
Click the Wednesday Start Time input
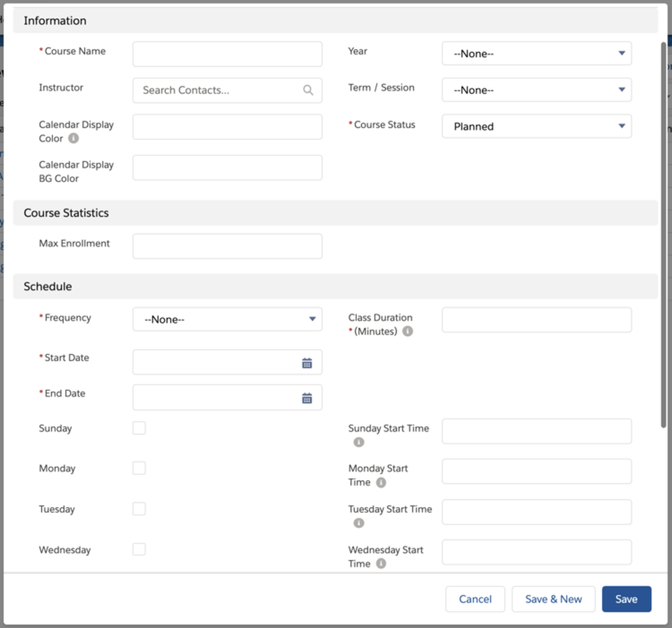(x=536, y=552)
